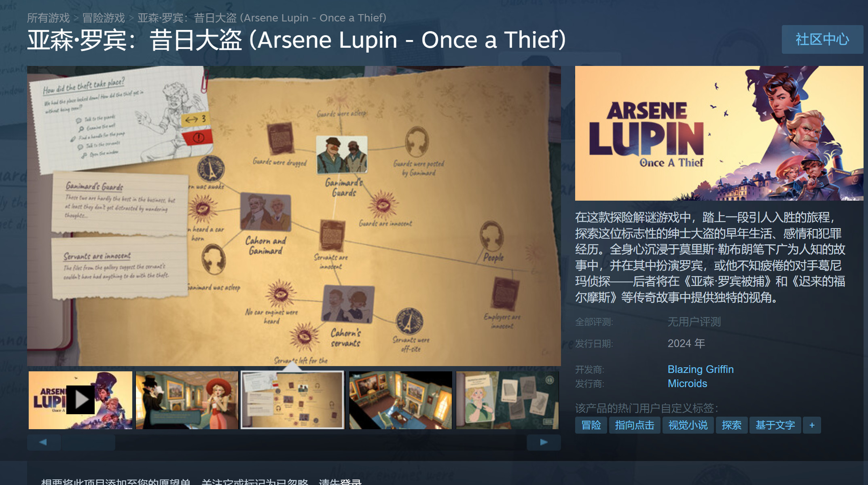Screen dimensions: 868x485
Task: Click the left arrow on the thumbnail scroller
Action: (44, 442)
